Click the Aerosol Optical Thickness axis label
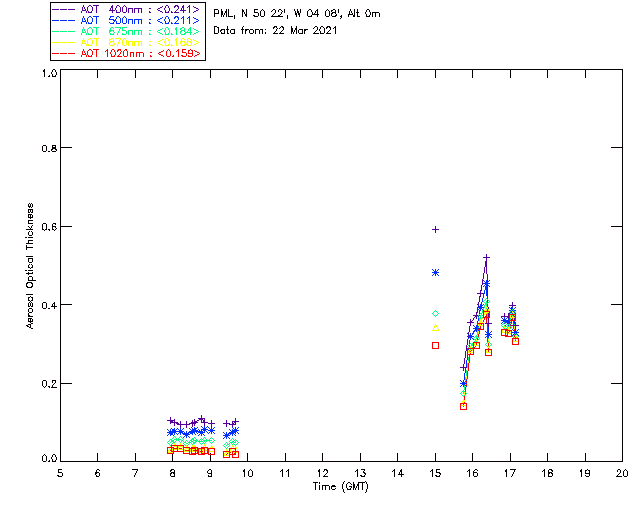640x512 pixels. [29, 266]
